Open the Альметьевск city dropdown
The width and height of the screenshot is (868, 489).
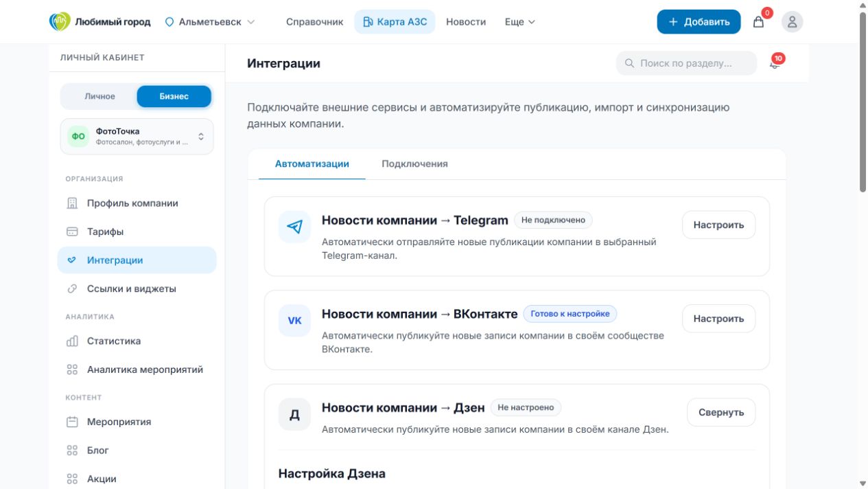[x=210, y=22]
